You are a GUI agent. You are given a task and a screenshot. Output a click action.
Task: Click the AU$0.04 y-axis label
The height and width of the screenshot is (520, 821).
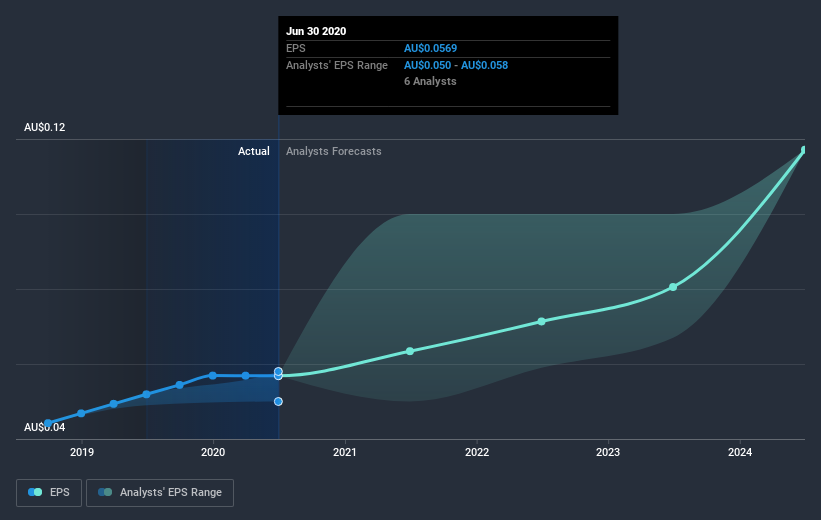tap(45, 427)
